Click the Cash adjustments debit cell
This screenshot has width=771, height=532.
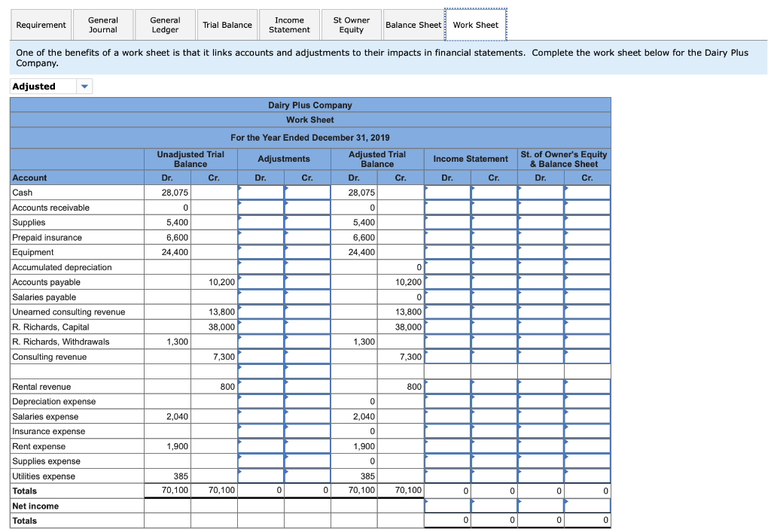click(x=260, y=192)
